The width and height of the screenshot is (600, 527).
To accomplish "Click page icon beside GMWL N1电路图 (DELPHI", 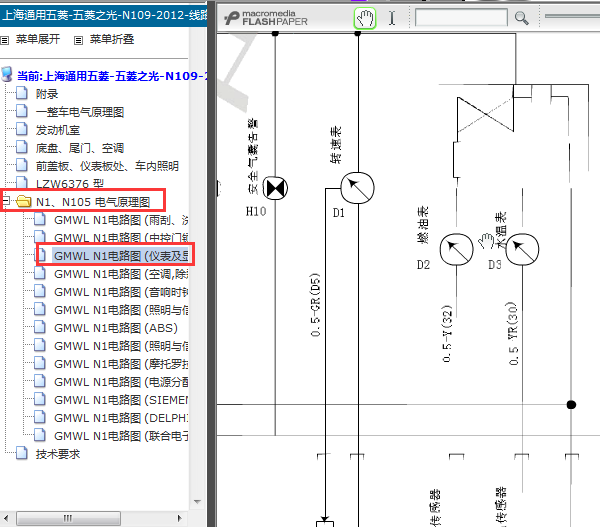I will pos(40,417).
